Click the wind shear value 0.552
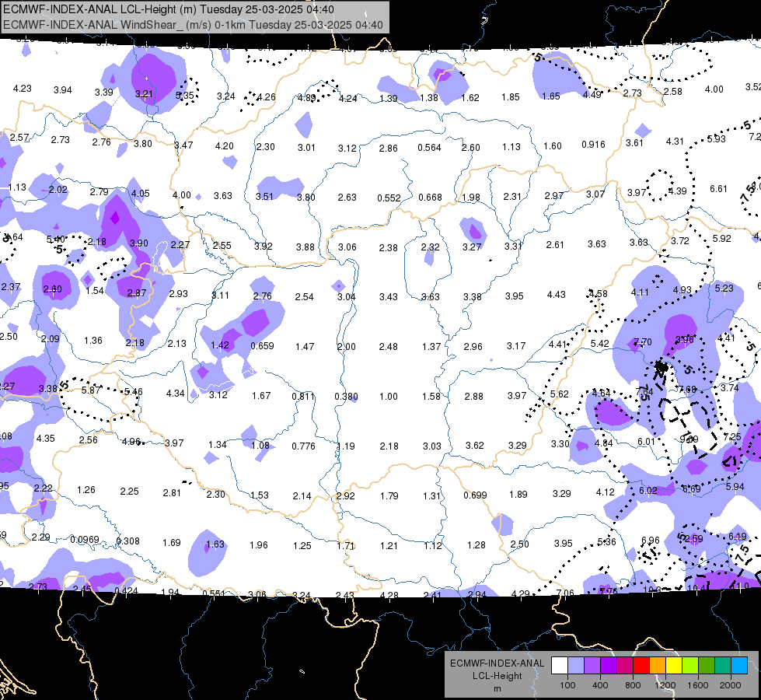 pyautogui.click(x=389, y=198)
